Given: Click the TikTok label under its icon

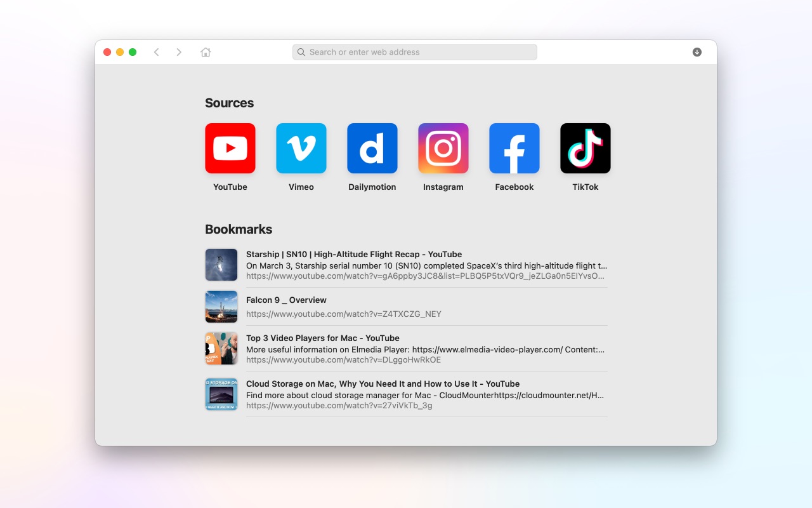Looking at the screenshot, I should coord(586,187).
